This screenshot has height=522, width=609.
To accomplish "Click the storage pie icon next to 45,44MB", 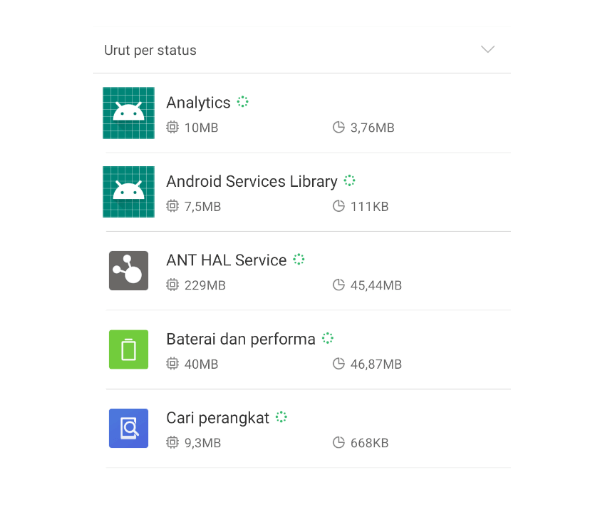I will pyautogui.click(x=339, y=285).
